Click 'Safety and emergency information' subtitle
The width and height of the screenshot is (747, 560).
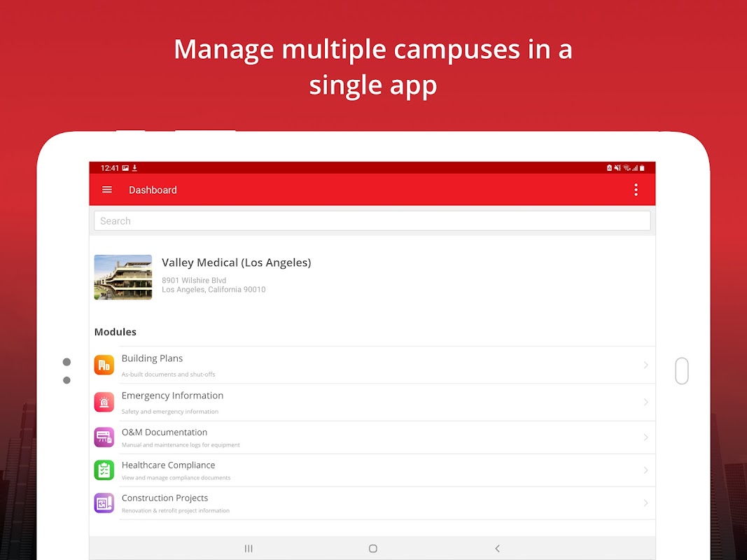coord(170,412)
